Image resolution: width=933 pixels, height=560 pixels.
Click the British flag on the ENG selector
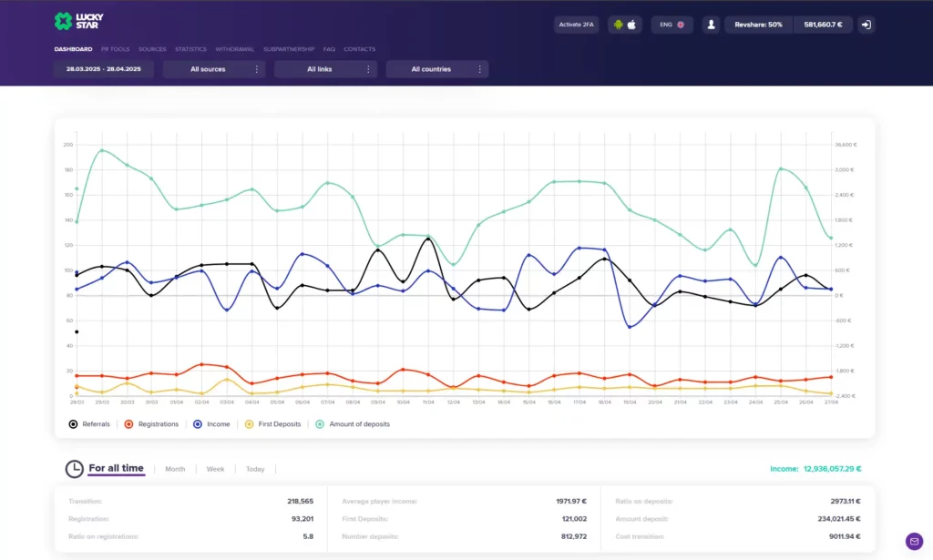tap(682, 24)
